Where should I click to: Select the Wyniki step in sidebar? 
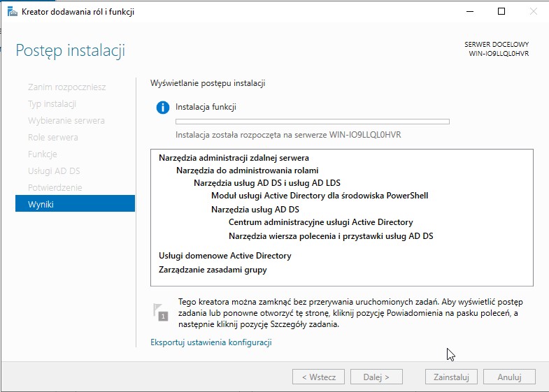click(75, 204)
